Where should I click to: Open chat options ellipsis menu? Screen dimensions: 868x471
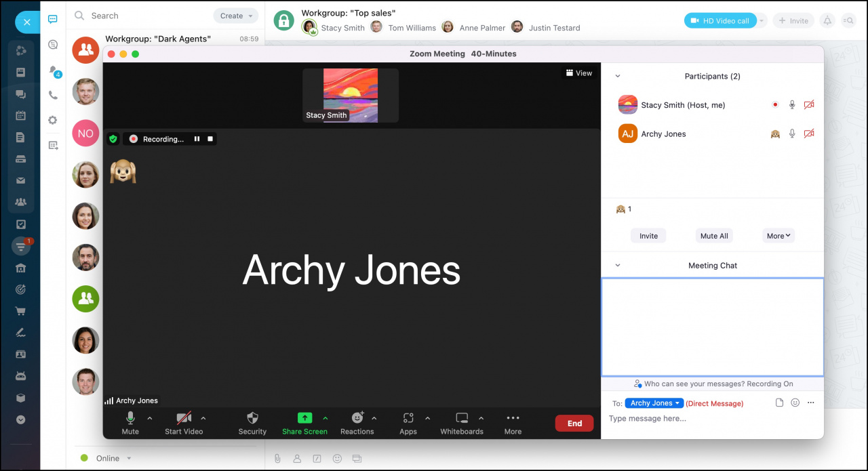pos(810,403)
